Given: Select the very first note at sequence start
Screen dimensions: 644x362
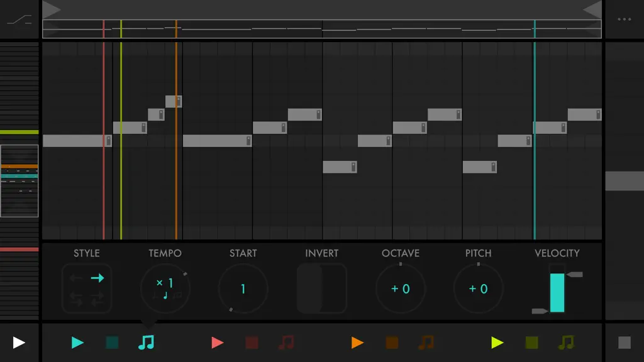Looking at the screenshot, I should [x=77, y=141].
